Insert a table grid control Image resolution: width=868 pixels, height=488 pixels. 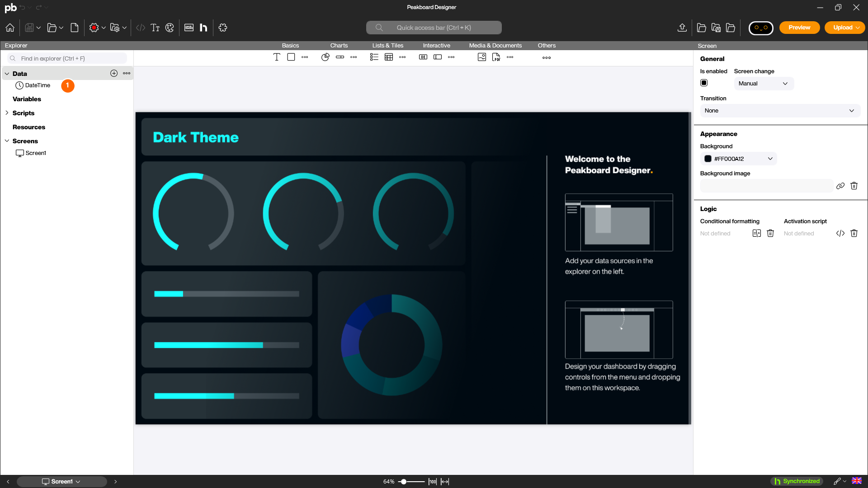[x=389, y=57]
